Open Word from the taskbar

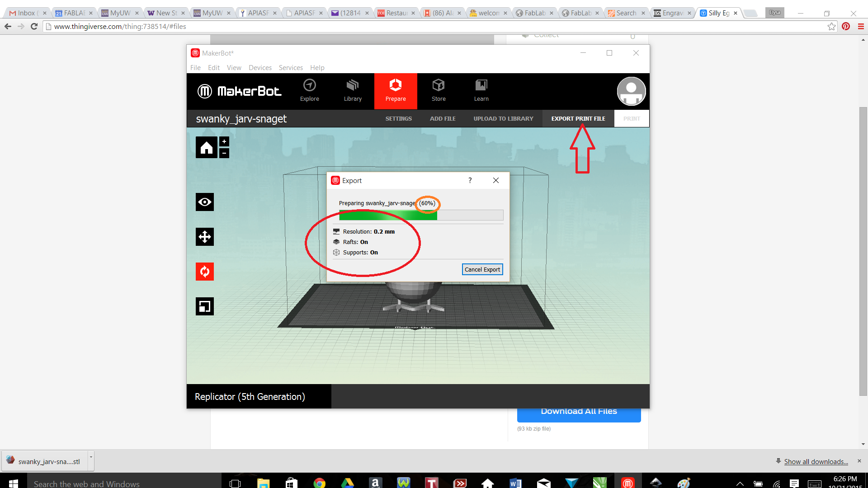[515, 483]
